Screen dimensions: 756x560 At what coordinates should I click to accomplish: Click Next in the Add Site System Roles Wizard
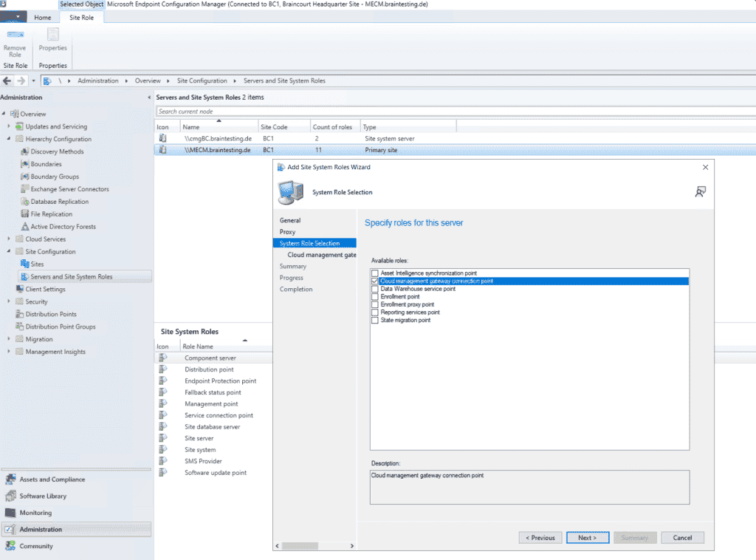click(x=587, y=537)
